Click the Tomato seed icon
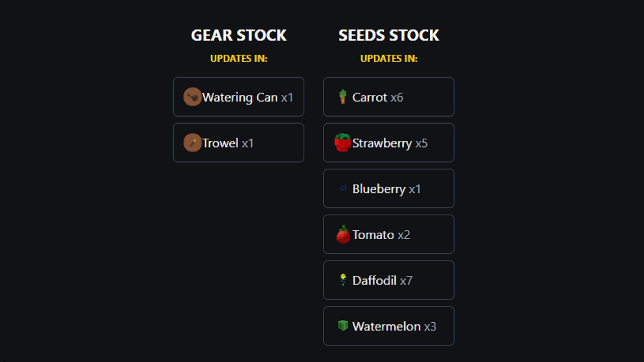 pyautogui.click(x=343, y=234)
